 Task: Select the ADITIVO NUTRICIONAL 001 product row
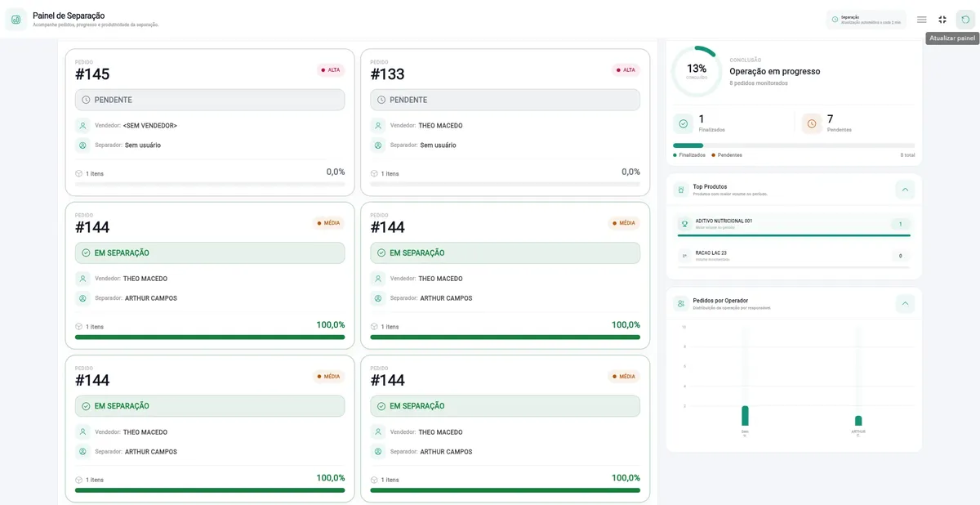(x=794, y=225)
